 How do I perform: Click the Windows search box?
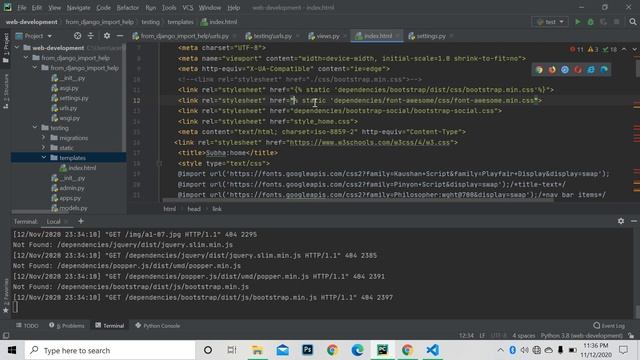click(x=110, y=350)
